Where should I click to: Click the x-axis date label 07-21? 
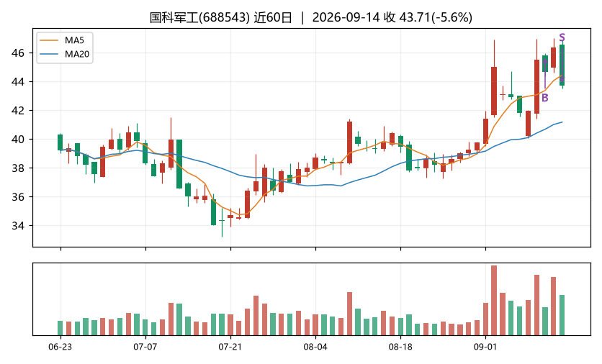pyautogui.click(x=230, y=347)
